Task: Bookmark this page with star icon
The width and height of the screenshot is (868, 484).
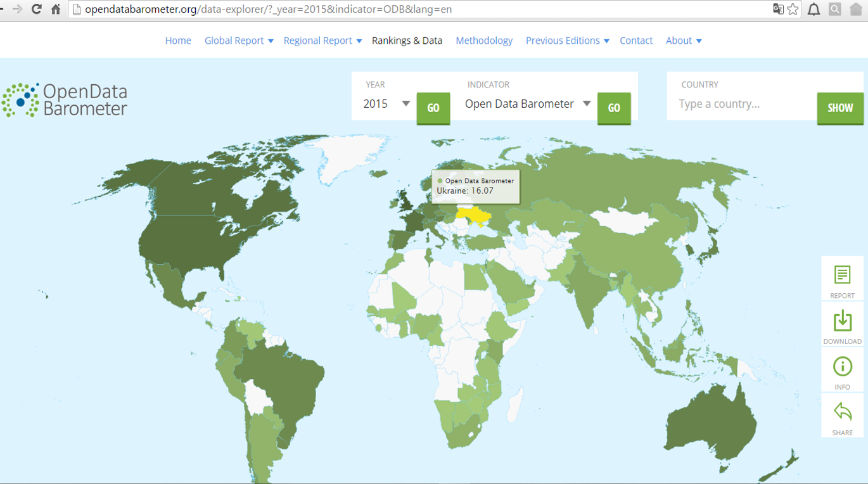Action: (x=793, y=9)
